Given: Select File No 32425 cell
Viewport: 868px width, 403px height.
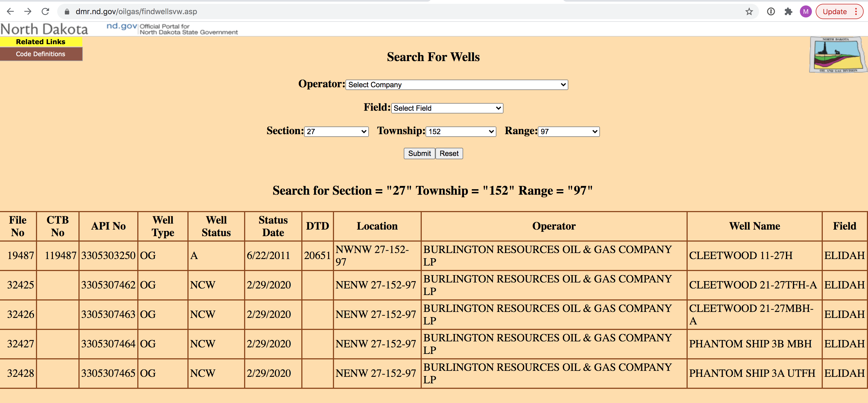Looking at the screenshot, I should 18,285.
